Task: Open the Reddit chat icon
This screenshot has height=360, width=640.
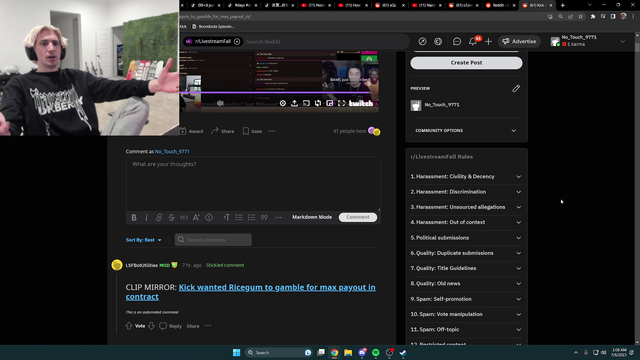Action: coord(457,41)
